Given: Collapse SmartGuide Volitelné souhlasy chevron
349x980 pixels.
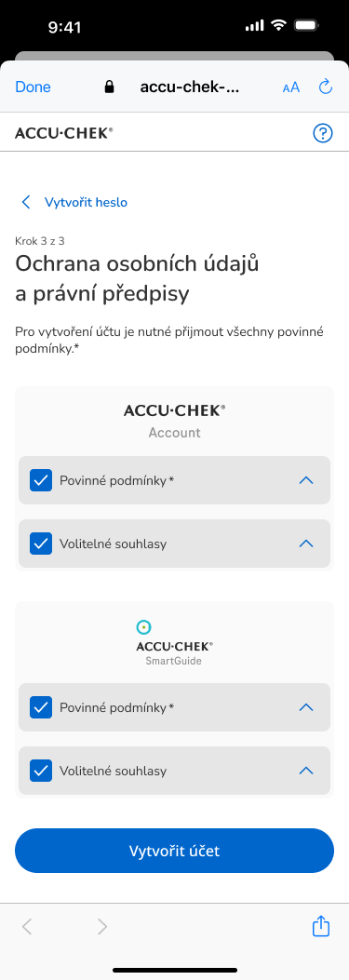Looking at the screenshot, I should [x=306, y=771].
